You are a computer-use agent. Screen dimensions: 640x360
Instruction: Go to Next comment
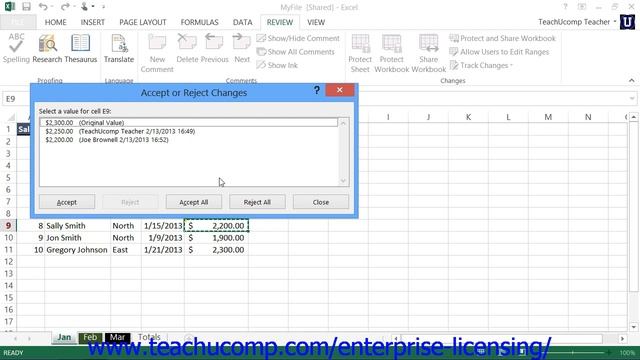(242, 48)
